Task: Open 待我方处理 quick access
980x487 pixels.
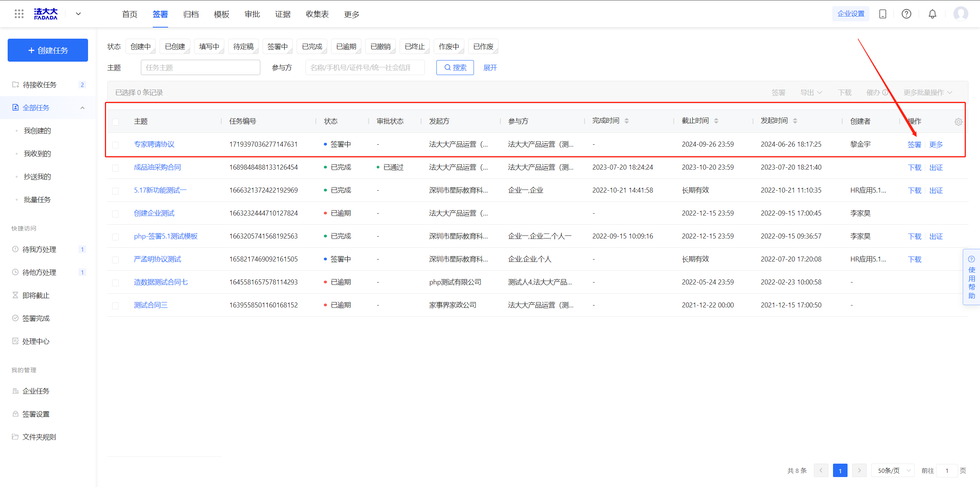Action: 48,249
